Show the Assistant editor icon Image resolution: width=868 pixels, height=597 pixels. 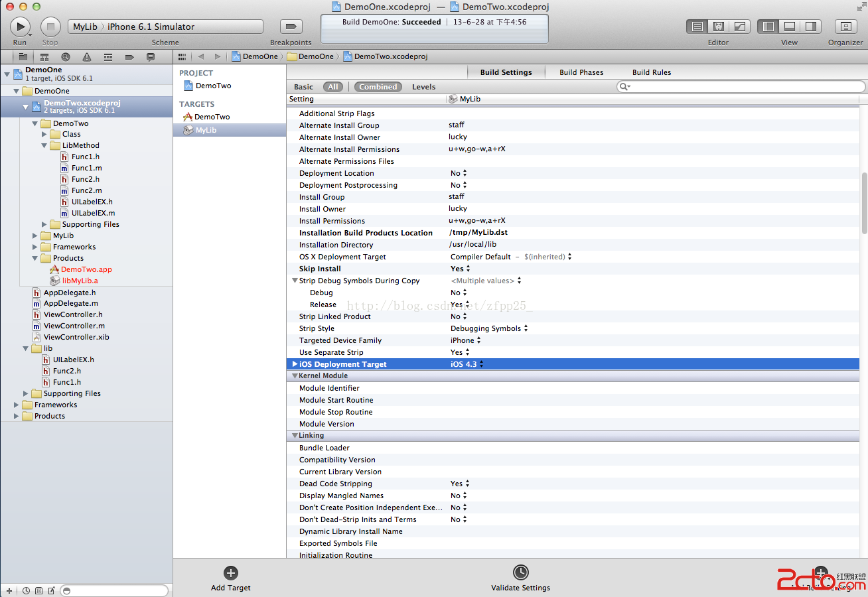click(x=719, y=27)
